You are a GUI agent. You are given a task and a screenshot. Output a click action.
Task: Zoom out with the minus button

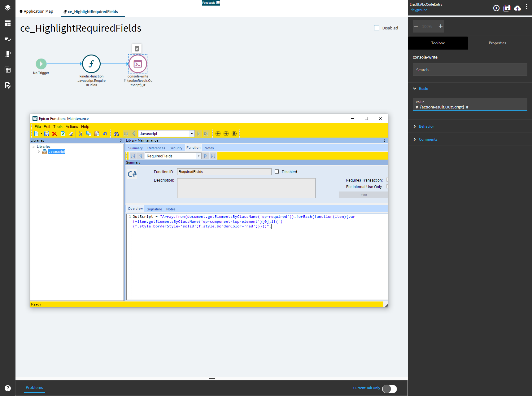point(416,26)
